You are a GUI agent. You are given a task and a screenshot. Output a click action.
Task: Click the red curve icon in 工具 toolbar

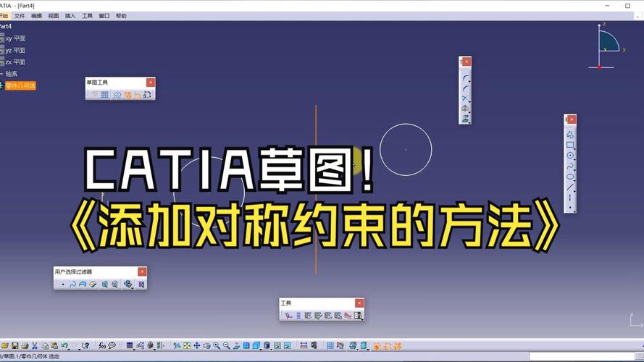click(x=348, y=316)
